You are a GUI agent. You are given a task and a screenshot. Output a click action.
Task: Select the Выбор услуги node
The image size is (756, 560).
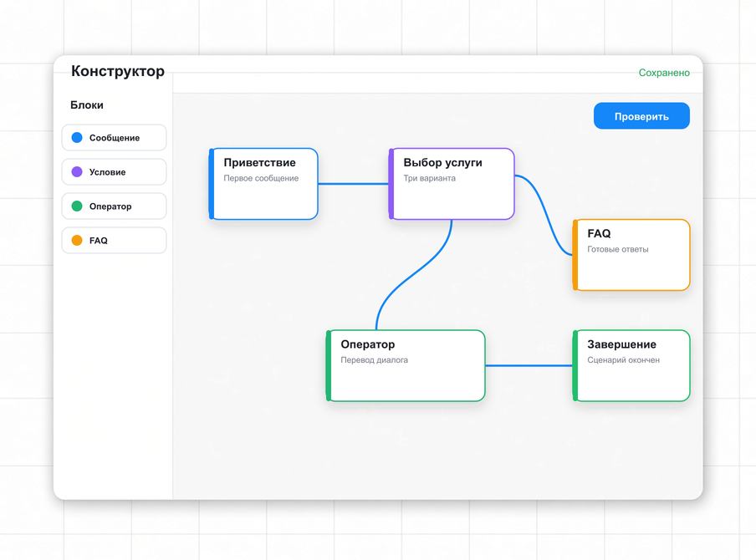[x=452, y=184]
